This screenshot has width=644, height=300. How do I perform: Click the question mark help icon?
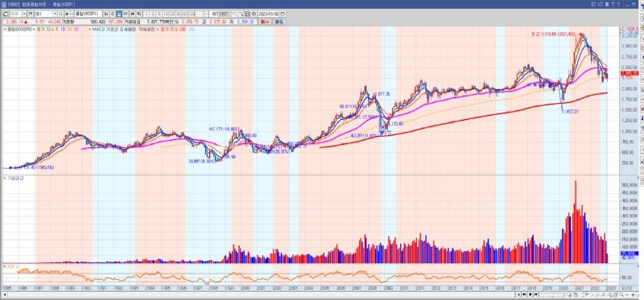[618, 5]
